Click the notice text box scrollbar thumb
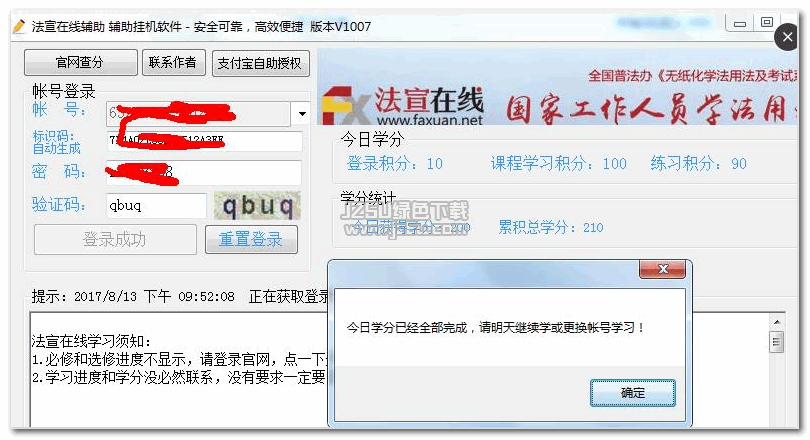Viewport: 810px width, 440px height. click(x=776, y=342)
